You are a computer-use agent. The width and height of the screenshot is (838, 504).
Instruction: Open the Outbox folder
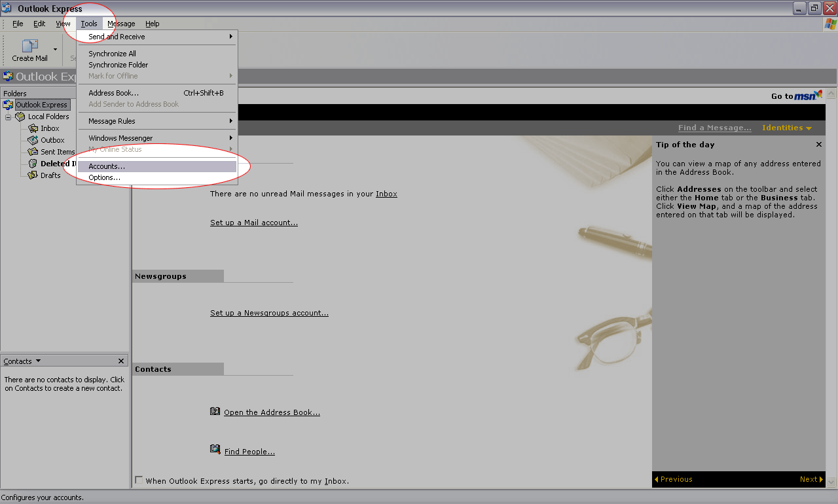(52, 140)
